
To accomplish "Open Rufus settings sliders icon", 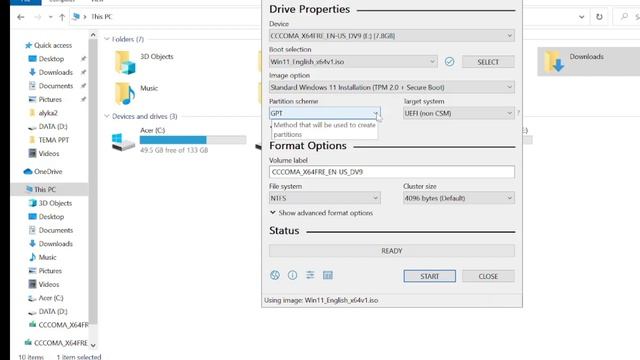I will 310,275.
